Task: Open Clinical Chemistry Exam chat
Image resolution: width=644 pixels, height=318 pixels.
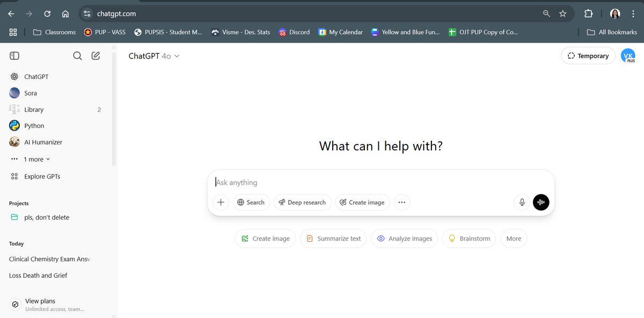Action: pyautogui.click(x=49, y=259)
